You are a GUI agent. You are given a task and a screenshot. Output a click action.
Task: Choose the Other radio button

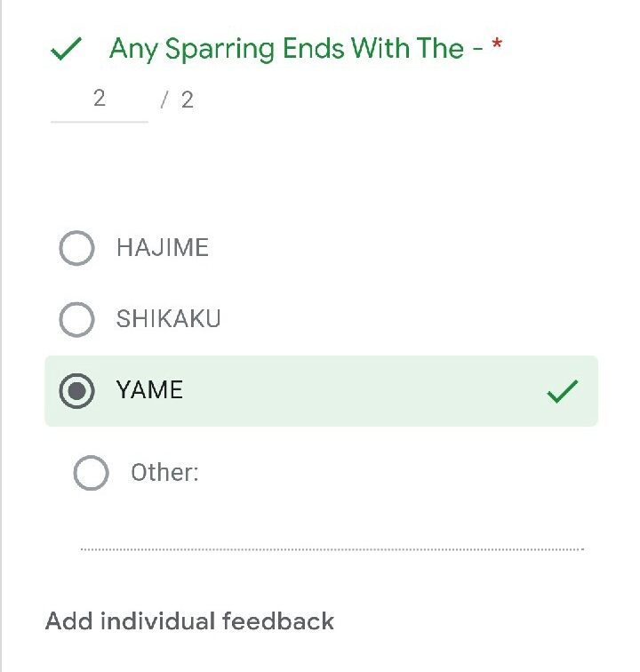[91, 473]
